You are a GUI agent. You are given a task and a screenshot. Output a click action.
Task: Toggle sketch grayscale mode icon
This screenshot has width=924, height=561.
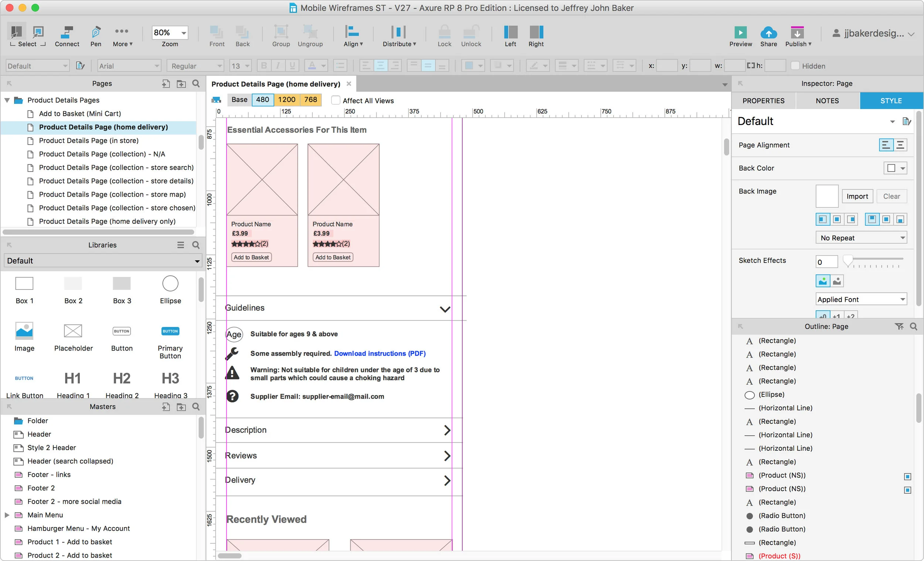(837, 281)
